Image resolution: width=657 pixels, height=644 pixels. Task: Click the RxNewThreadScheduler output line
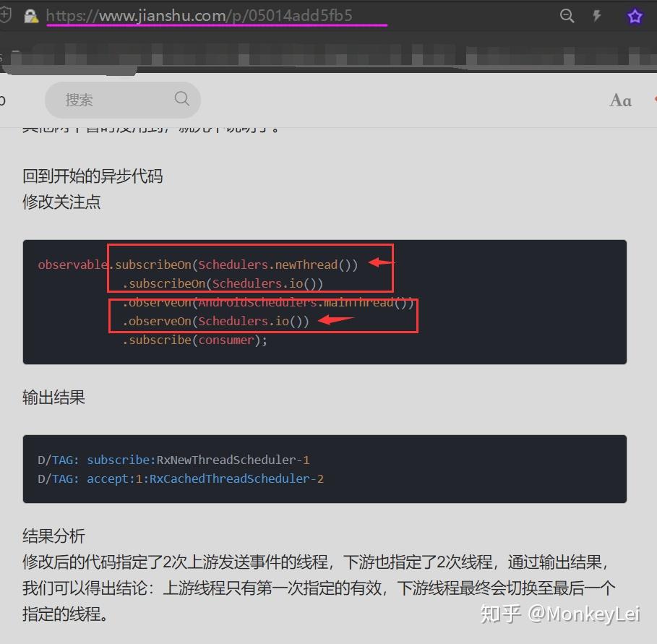(173, 459)
